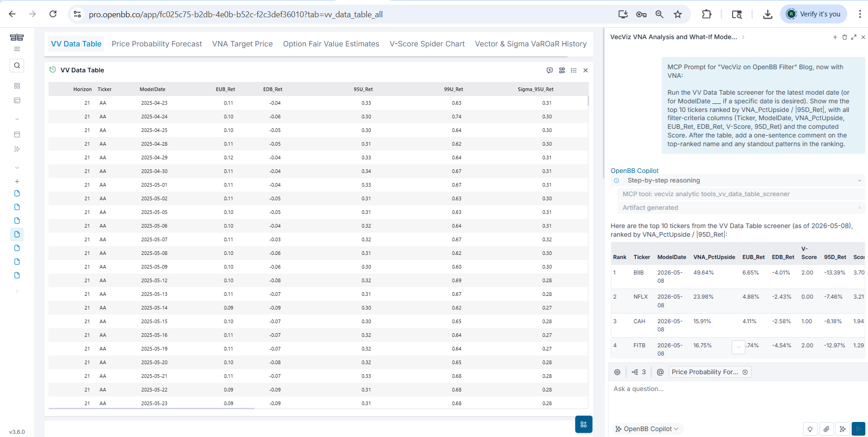This screenshot has height=437, width=868.
Task: Open the Price Probability Forecast tab
Action: tap(157, 44)
